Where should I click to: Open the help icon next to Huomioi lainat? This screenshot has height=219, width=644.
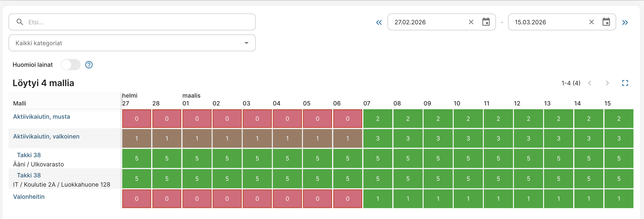pyautogui.click(x=89, y=65)
